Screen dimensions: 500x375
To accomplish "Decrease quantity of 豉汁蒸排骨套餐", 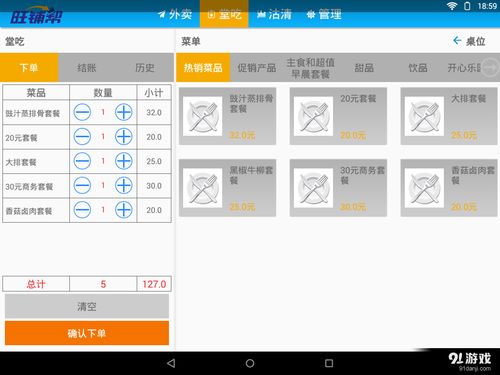I will (82, 112).
